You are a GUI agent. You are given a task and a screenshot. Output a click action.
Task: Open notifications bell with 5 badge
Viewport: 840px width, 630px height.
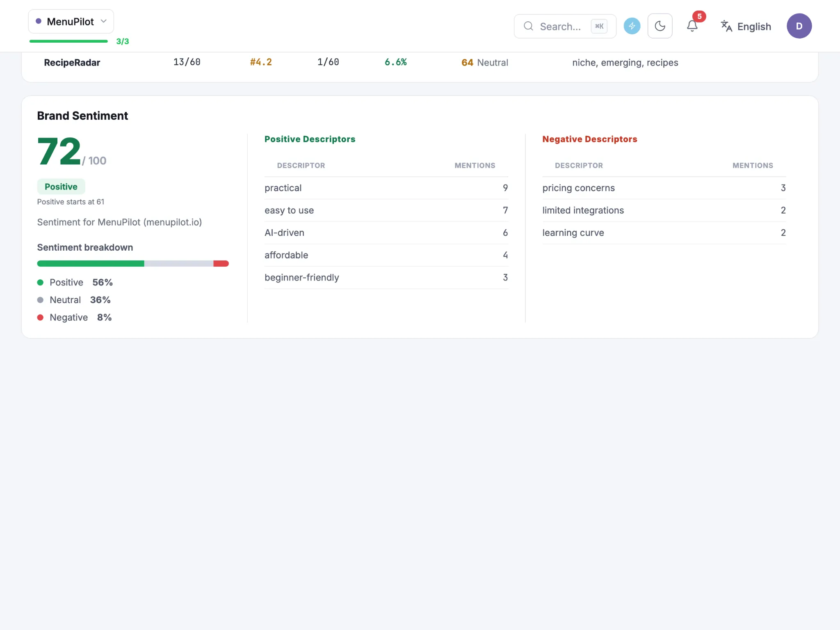click(692, 26)
